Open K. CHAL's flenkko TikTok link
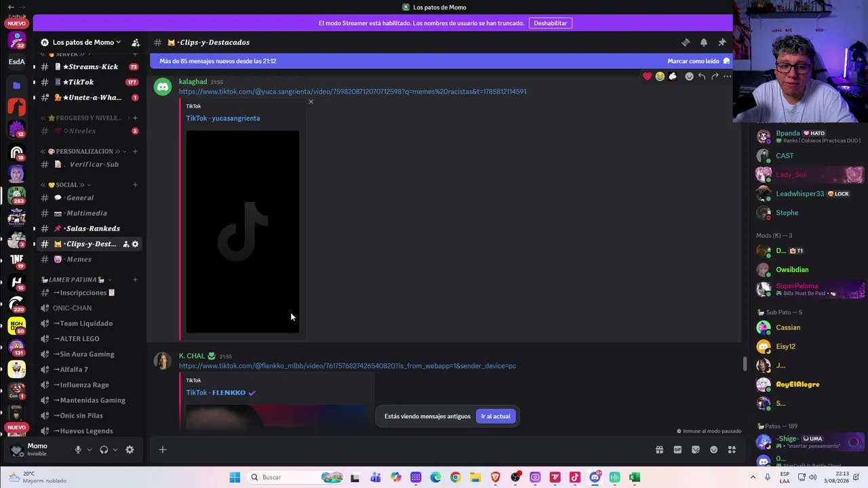 coord(347,366)
